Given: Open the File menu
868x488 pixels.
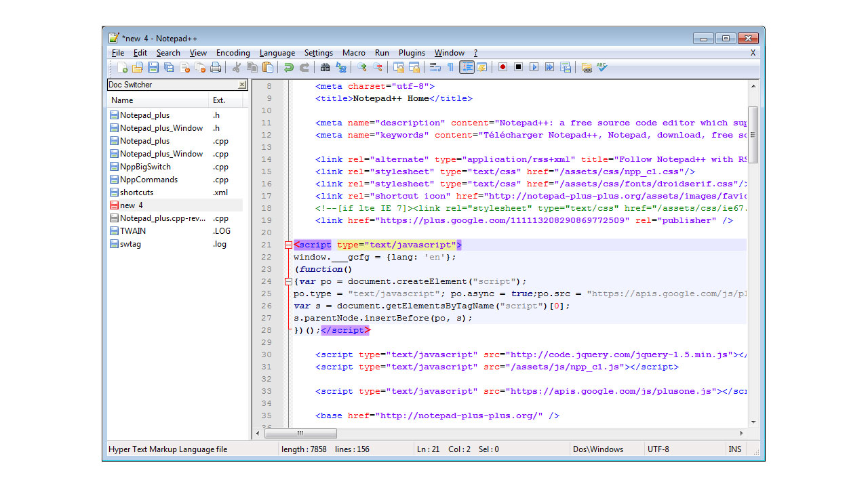Looking at the screenshot, I should pos(118,53).
